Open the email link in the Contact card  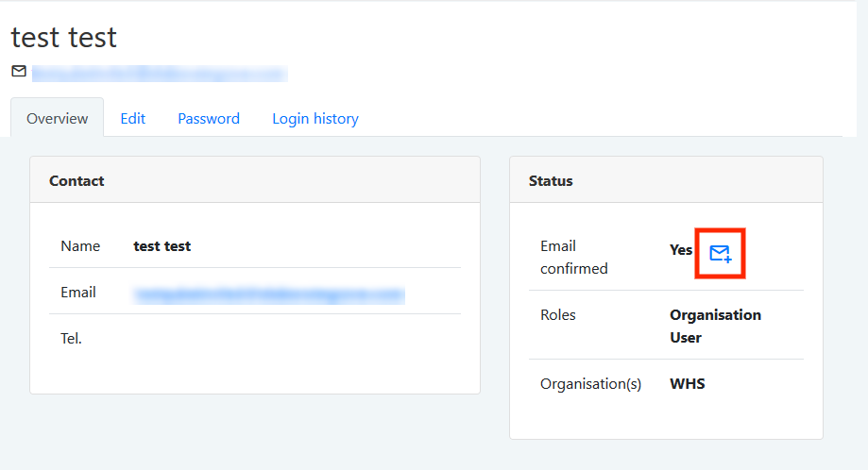(269, 295)
